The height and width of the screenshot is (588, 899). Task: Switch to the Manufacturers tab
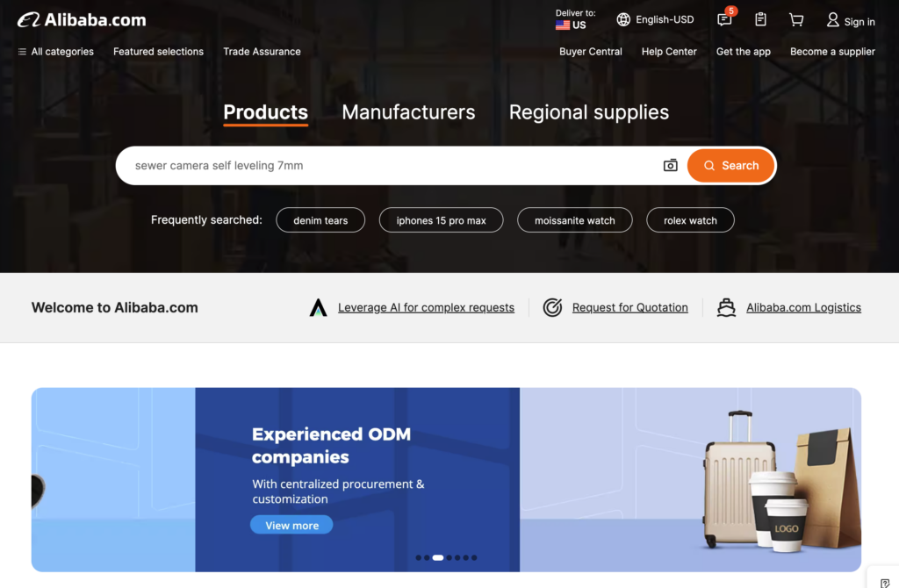coord(408,112)
